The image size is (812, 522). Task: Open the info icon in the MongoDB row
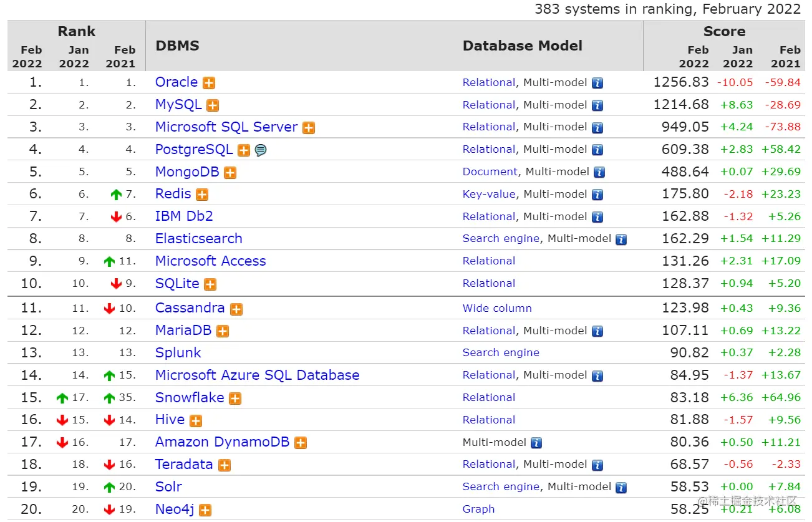pyautogui.click(x=599, y=172)
